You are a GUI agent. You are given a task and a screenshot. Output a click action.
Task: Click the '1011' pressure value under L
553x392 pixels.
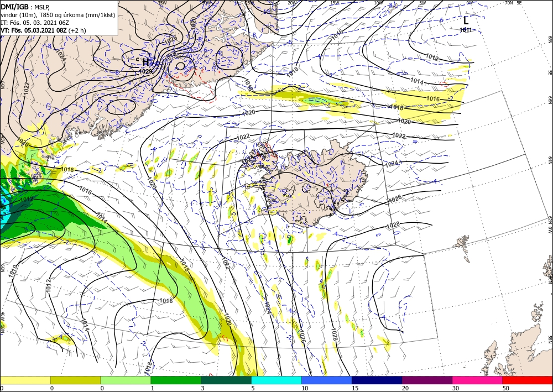(466, 30)
